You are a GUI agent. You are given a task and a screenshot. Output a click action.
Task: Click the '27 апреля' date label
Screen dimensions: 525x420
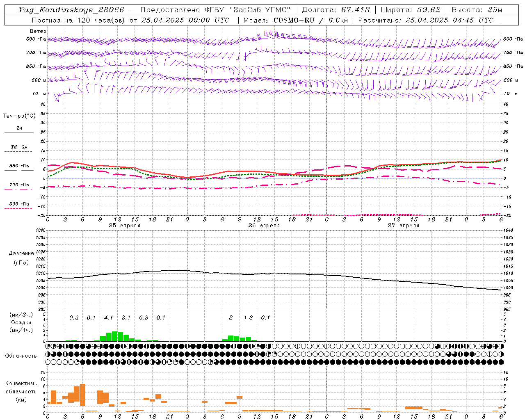point(403,226)
